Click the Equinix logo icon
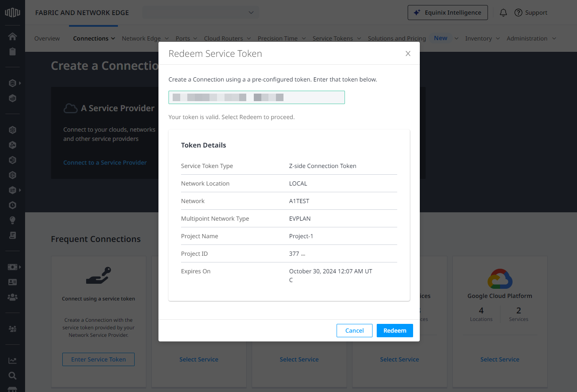577x392 pixels. [13, 13]
